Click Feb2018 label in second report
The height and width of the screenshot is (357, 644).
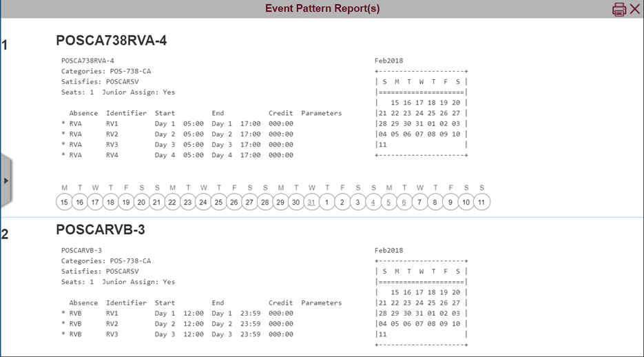388,251
